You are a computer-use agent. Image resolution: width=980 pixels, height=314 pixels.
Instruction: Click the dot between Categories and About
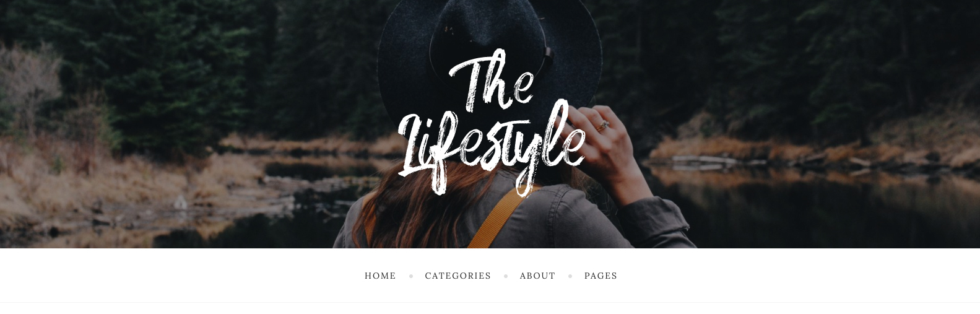[506, 276]
